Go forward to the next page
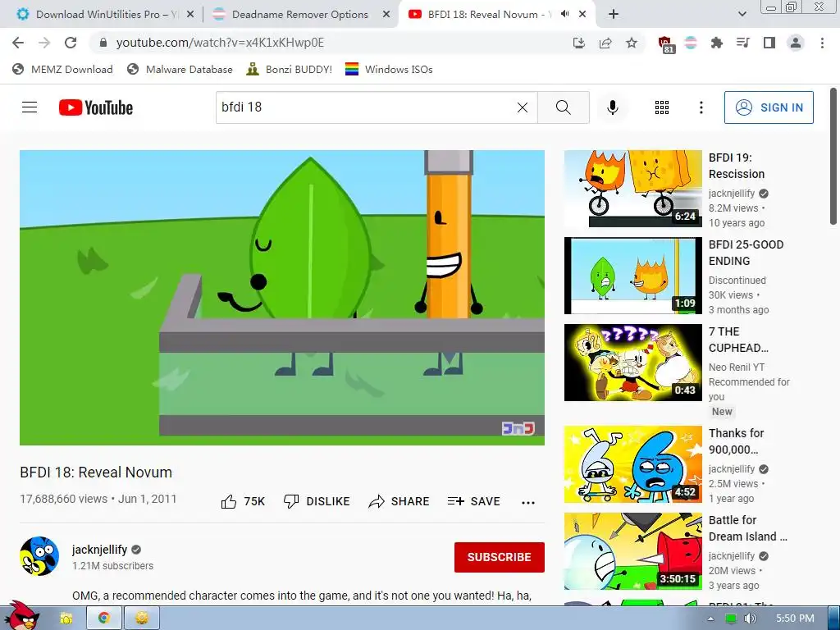This screenshot has height=630, width=840. tap(44, 43)
